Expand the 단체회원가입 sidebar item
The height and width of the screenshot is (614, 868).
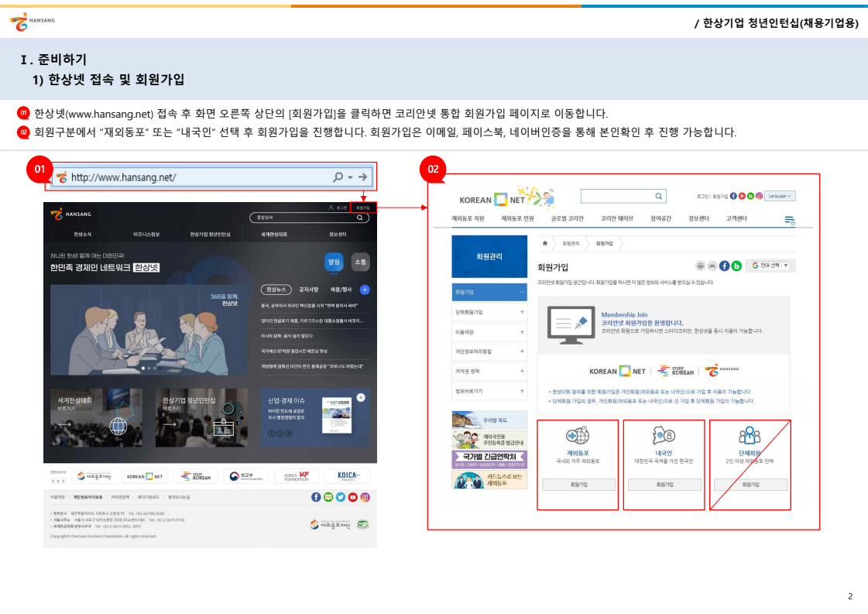[x=489, y=312]
